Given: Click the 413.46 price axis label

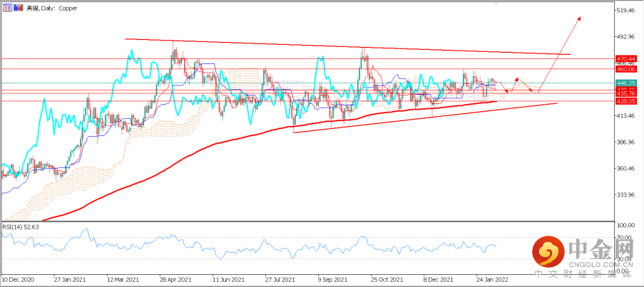Looking at the screenshot, I should [626, 116].
